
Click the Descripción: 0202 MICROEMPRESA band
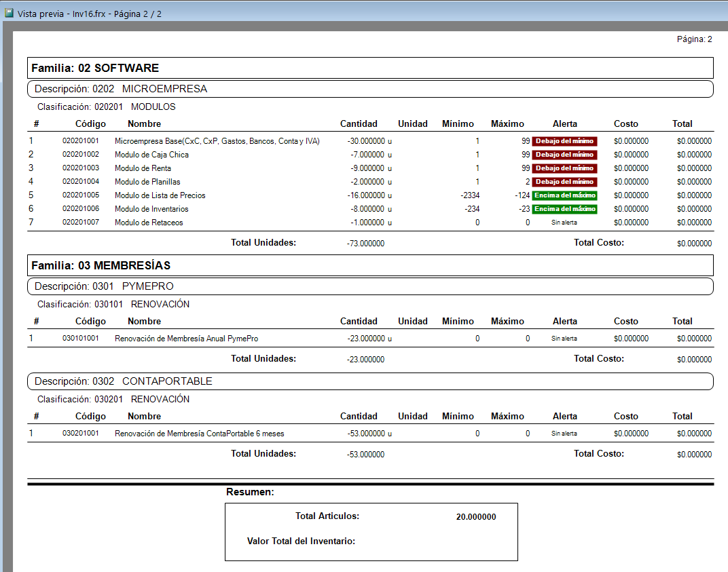(x=370, y=89)
